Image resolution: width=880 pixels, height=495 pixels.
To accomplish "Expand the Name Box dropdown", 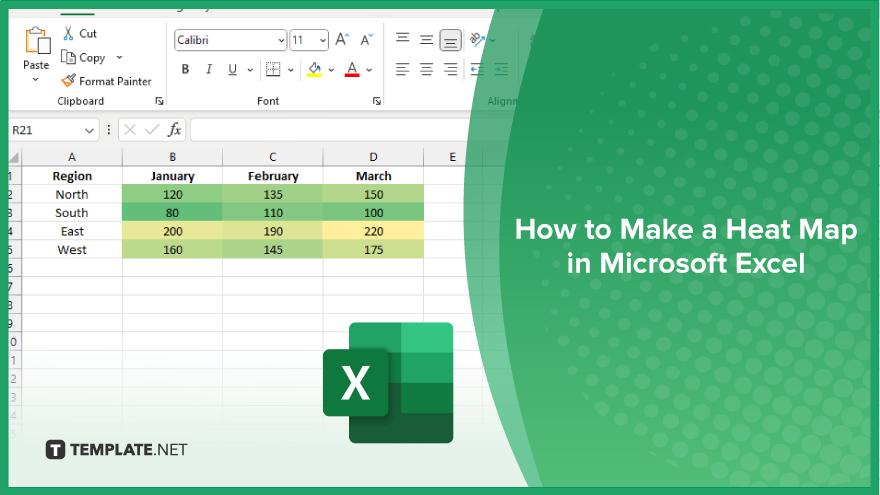I will (x=89, y=130).
